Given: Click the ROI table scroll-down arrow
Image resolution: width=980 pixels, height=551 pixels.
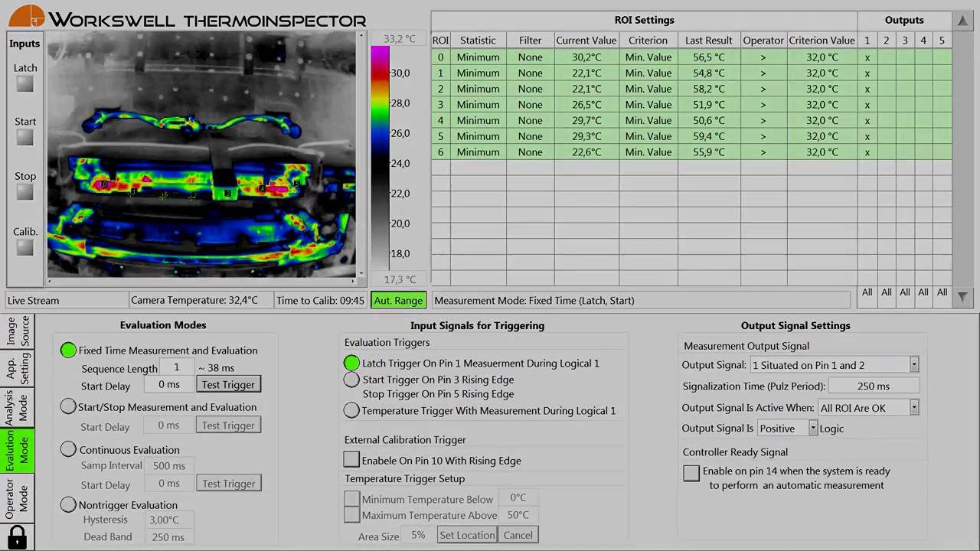Looking at the screenshot, I should coord(962,296).
